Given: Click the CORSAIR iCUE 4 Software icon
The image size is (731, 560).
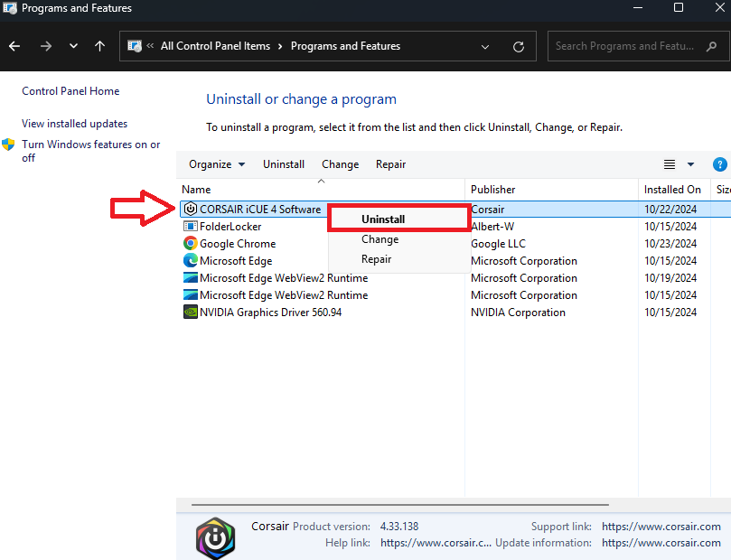Looking at the screenshot, I should [x=191, y=209].
